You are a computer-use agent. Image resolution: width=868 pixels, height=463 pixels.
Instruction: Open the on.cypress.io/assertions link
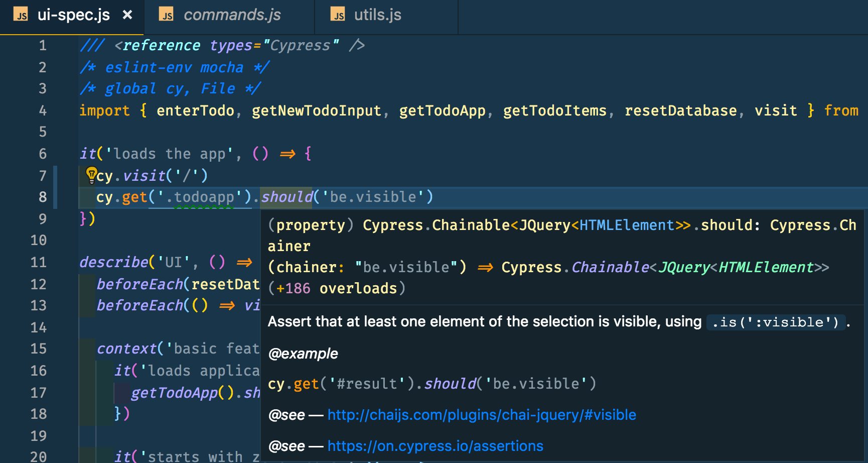click(435, 446)
